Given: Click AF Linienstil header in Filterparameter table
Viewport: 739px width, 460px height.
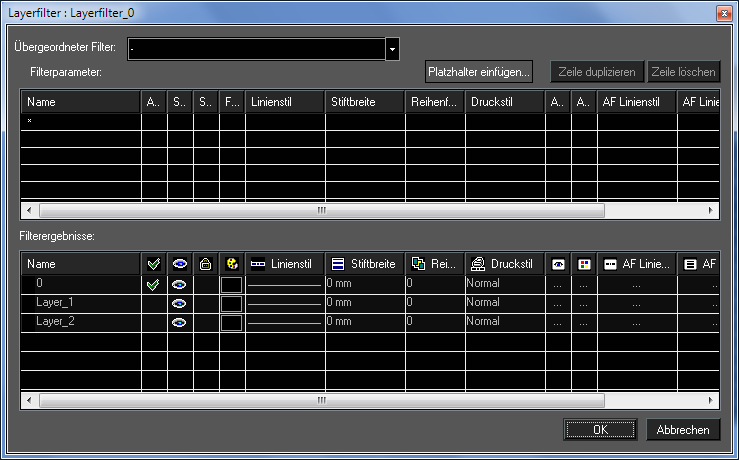Looking at the screenshot, I should 637,102.
